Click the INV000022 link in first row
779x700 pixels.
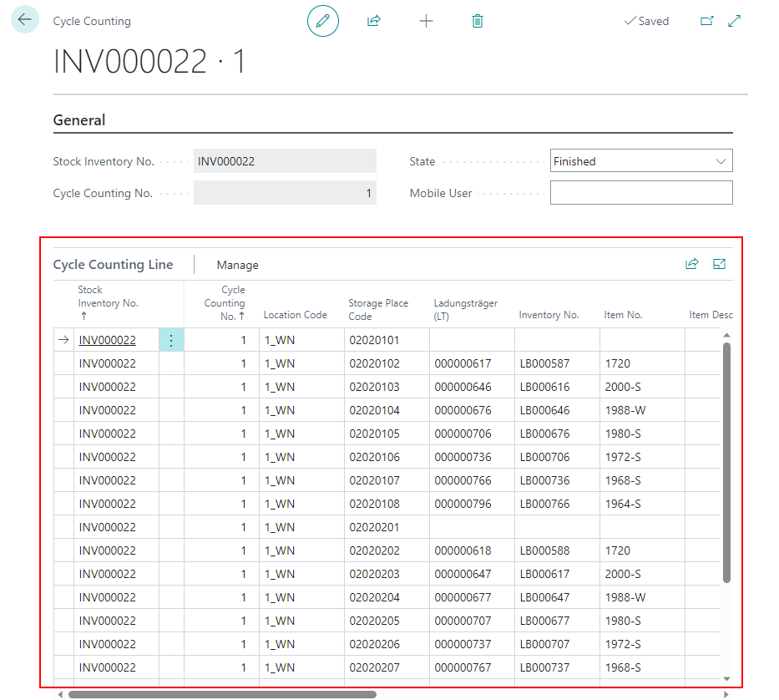(x=107, y=340)
